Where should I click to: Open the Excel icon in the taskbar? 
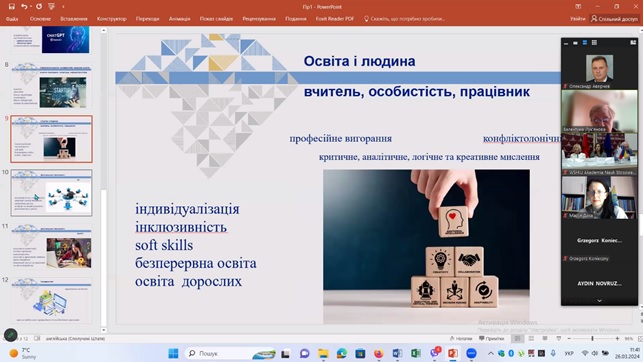click(x=415, y=353)
